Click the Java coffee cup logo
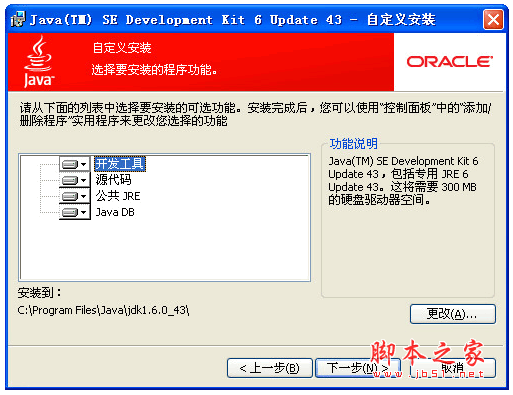The height and width of the screenshot is (395, 513). 38,62
